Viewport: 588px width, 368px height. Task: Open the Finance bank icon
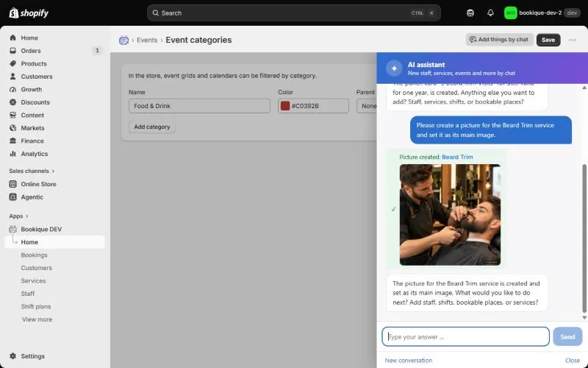click(x=12, y=141)
